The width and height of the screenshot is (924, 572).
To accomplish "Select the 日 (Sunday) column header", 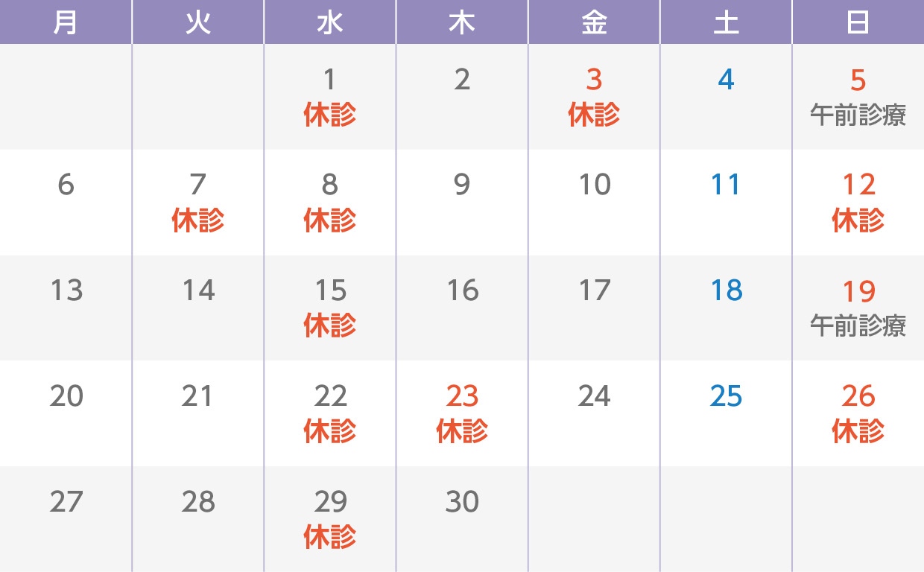I will pyautogui.click(x=858, y=22).
